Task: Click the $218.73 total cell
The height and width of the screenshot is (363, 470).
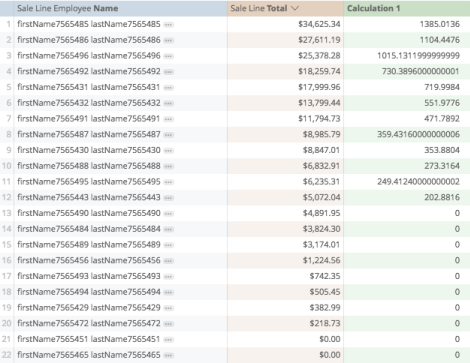Action: click(285, 323)
